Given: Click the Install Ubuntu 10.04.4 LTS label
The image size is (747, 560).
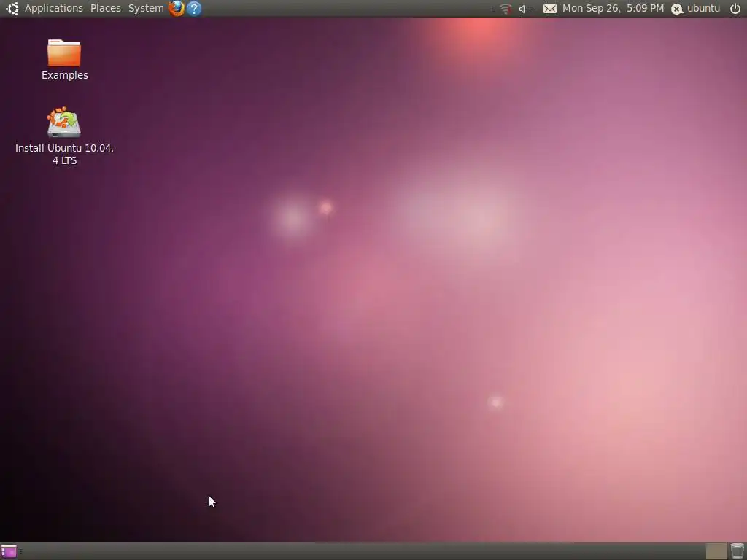Looking at the screenshot, I should point(64,155).
